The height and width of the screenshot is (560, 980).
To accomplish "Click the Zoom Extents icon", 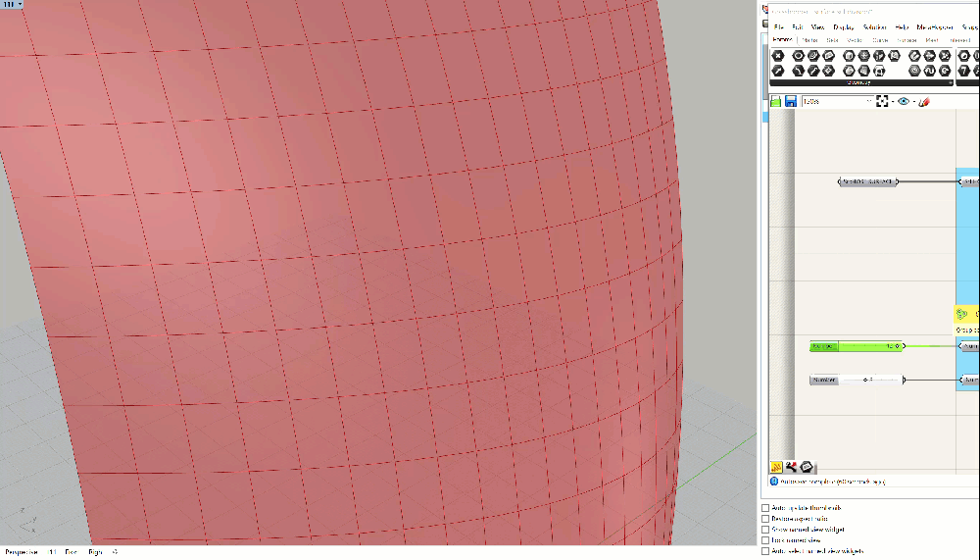I will click(882, 101).
